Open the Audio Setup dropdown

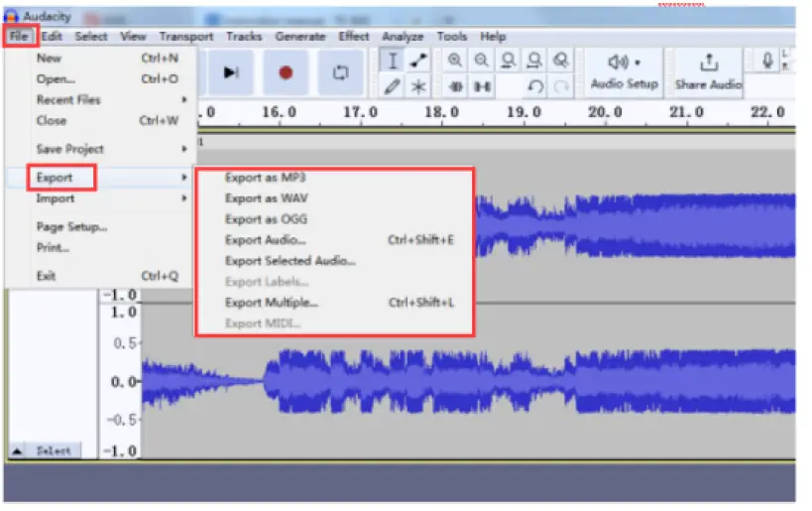point(624,71)
